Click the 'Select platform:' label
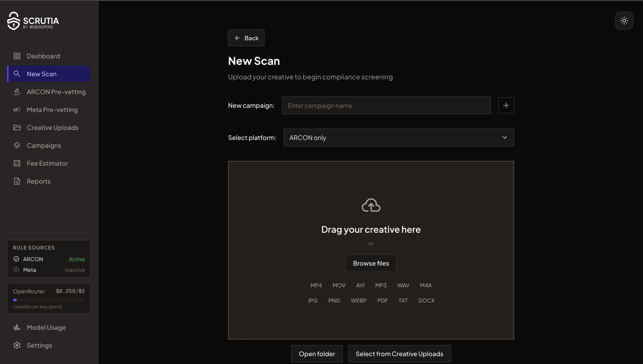This screenshot has width=643, height=364. 252,138
